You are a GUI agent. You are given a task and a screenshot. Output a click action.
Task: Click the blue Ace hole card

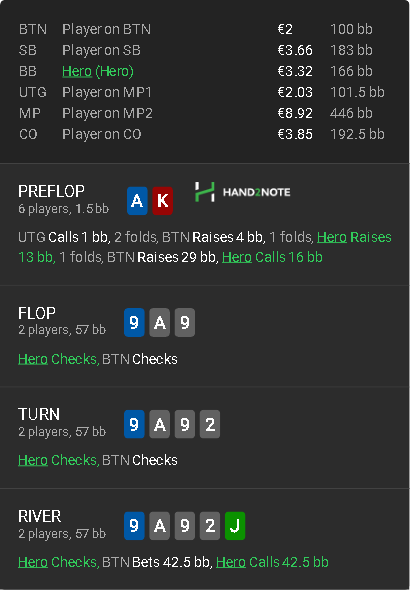[137, 201]
